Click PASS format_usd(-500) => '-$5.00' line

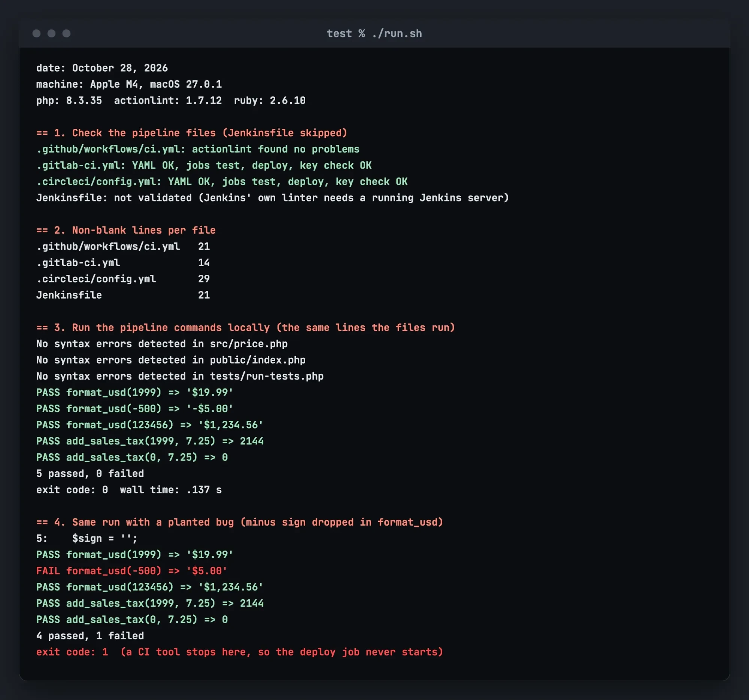click(135, 408)
